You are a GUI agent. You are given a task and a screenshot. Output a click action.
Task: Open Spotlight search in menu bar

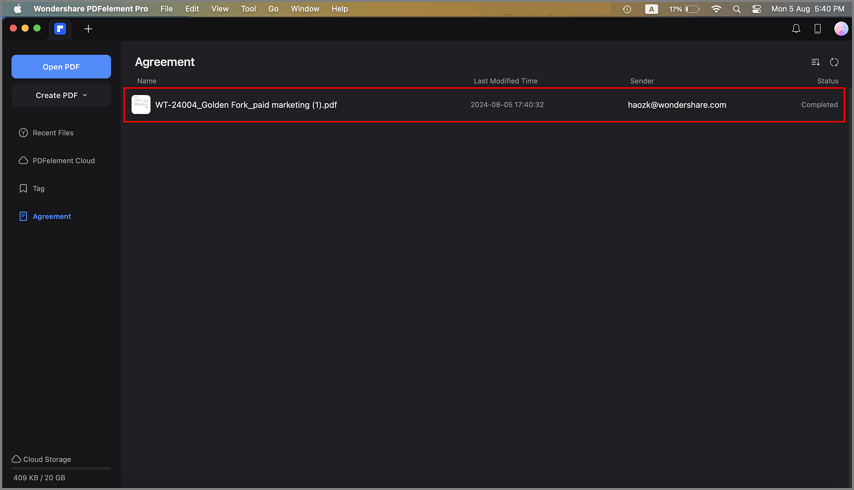[x=737, y=9]
